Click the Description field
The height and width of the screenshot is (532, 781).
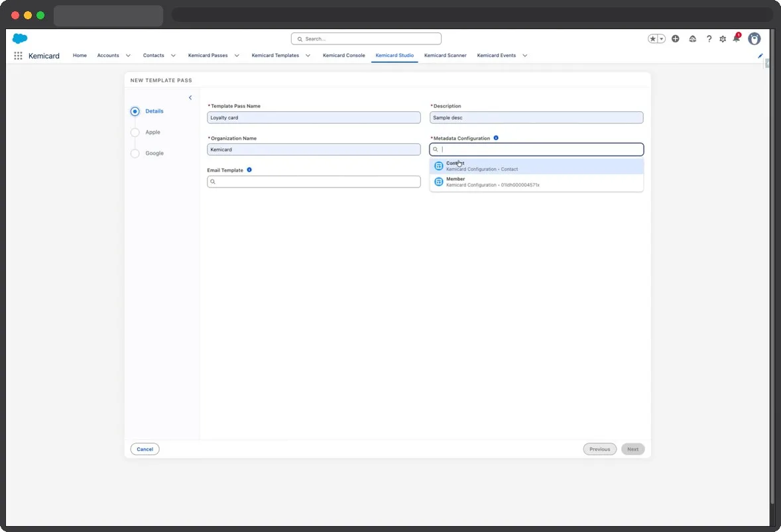pyautogui.click(x=536, y=117)
